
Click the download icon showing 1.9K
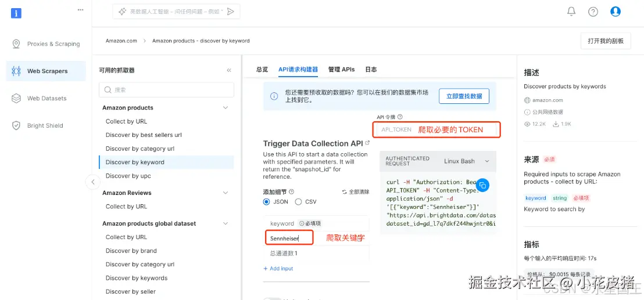556,124
